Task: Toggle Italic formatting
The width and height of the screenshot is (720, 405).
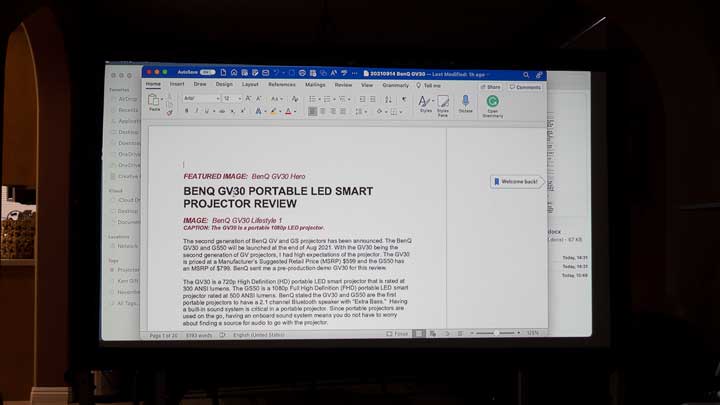Action: [197, 111]
